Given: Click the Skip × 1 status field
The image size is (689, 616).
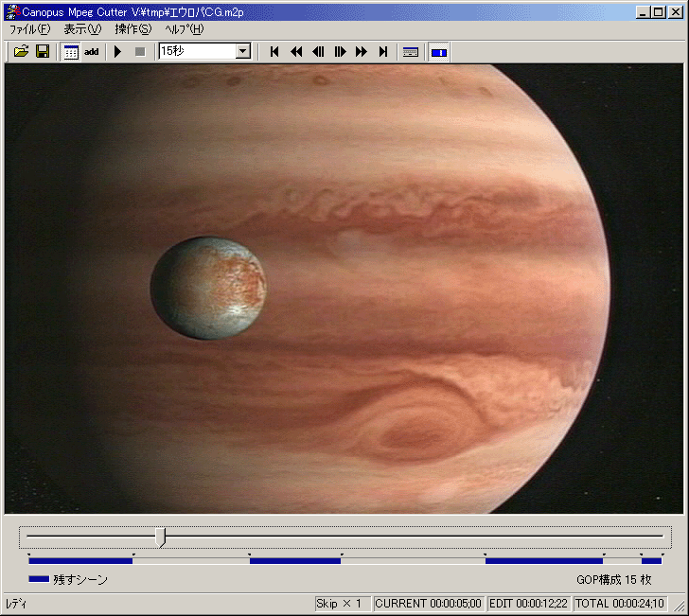Looking at the screenshot, I should click(x=343, y=604).
